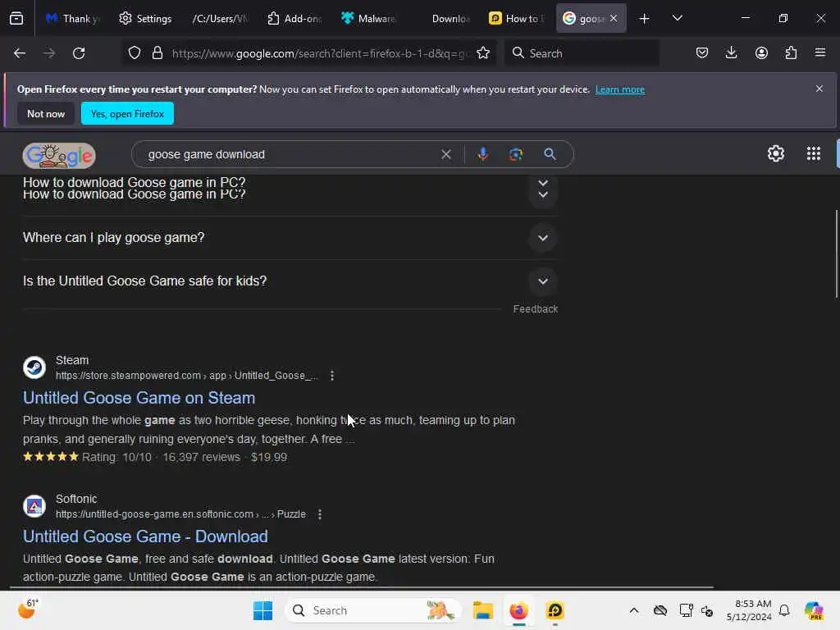The width and height of the screenshot is (840, 630).
Task: Dismiss the Firefox startup notification
Action: point(819,89)
